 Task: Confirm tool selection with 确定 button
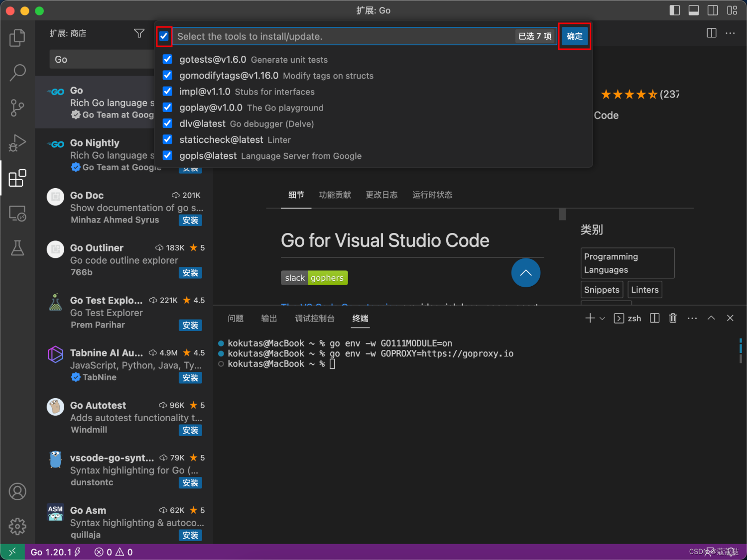tap(575, 36)
